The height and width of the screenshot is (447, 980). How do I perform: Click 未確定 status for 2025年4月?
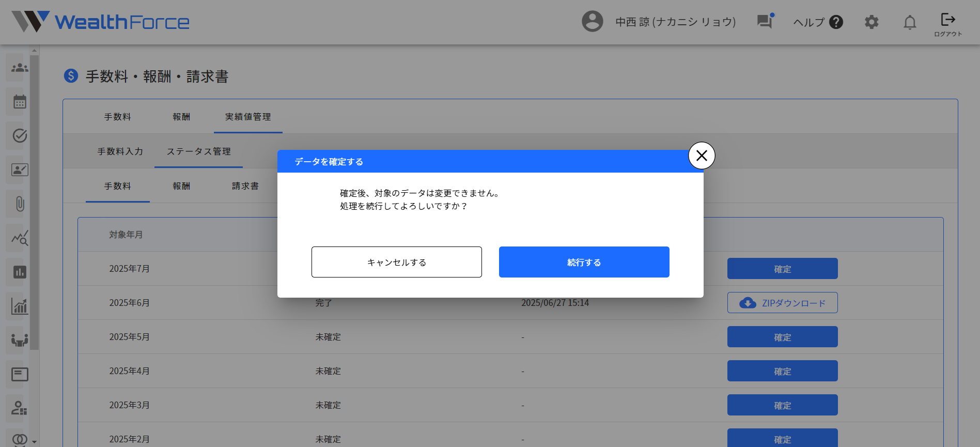[x=328, y=371]
